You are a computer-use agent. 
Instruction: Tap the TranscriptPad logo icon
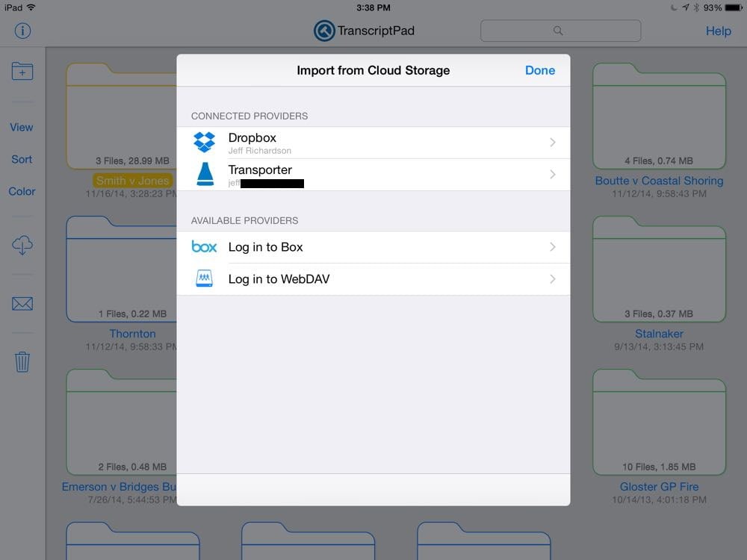point(324,31)
